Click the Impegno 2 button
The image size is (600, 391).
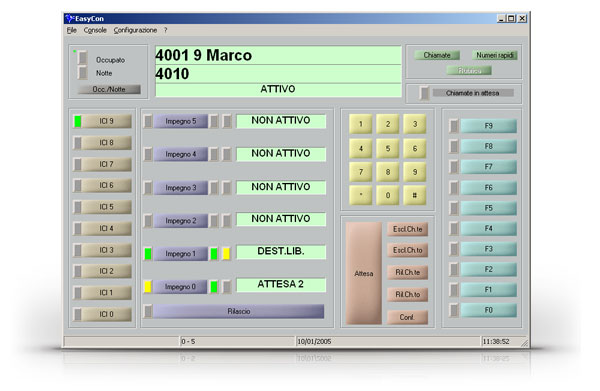181,221
